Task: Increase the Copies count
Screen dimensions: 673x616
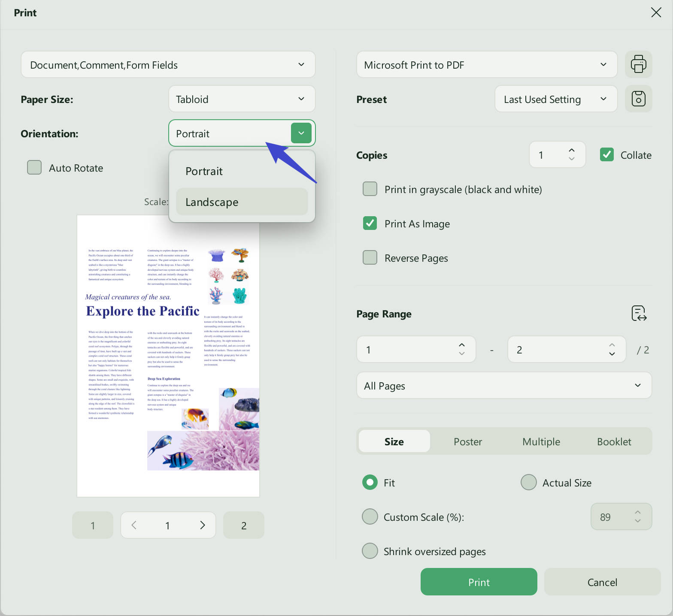Action: pos(572,151)
